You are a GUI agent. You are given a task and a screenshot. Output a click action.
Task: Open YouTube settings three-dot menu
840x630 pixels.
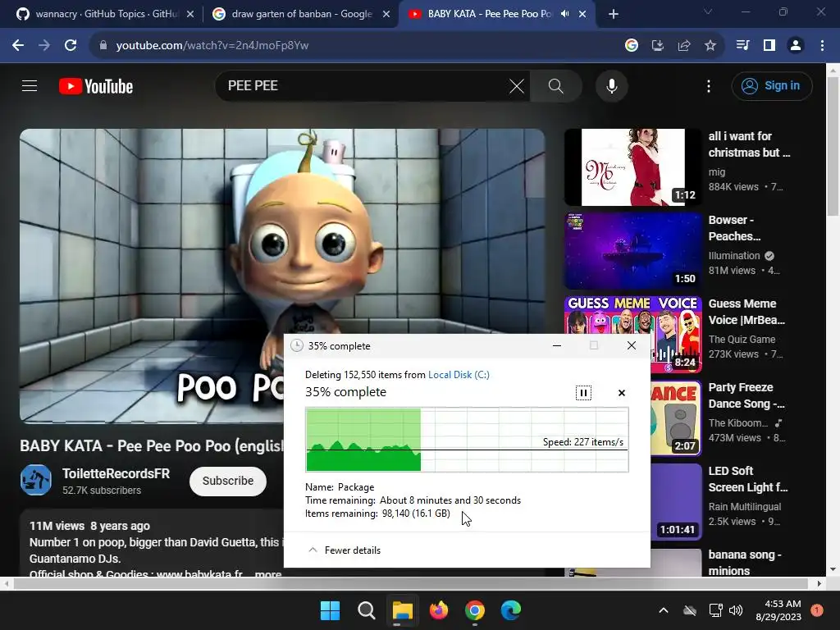tap(709, 86)
